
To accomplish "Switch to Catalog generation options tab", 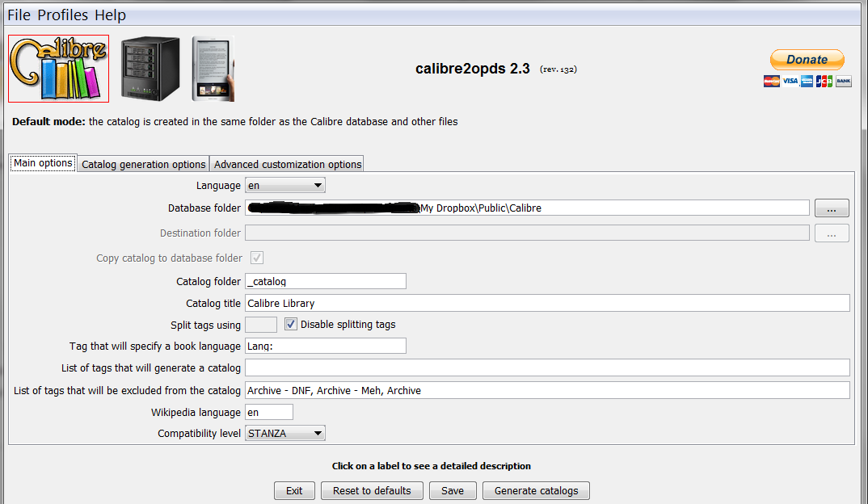I will [143, 164].
